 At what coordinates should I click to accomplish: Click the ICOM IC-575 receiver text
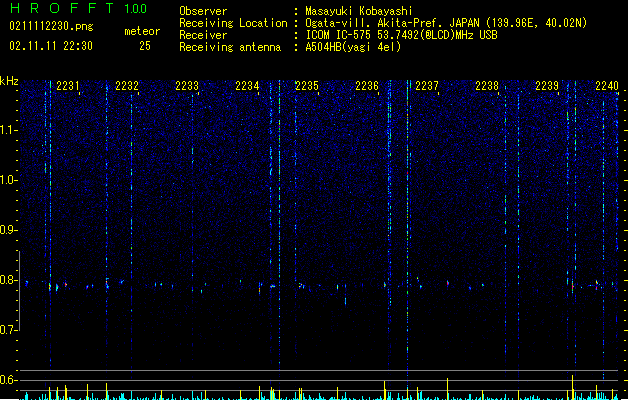pyautogui.click(x=401, y=35)
